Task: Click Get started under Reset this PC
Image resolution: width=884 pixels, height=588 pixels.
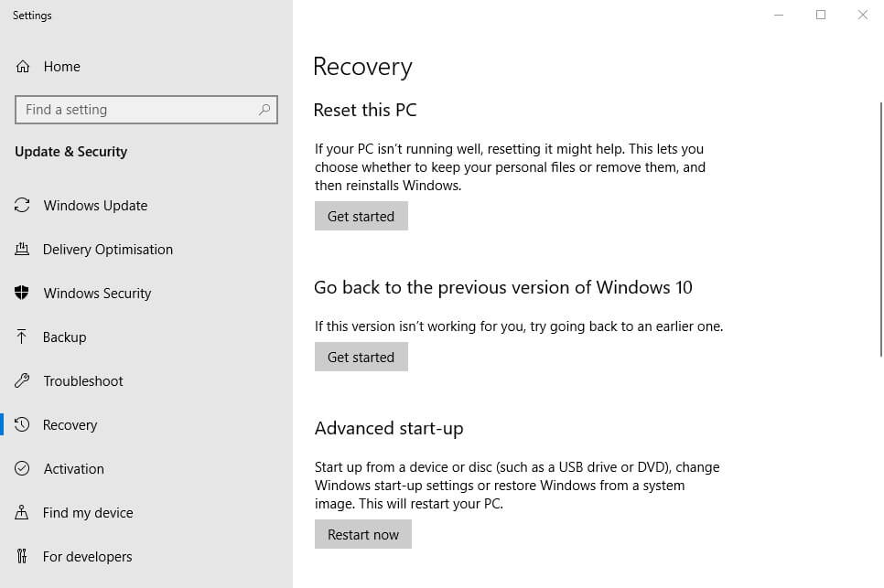Action: pyautogui.click(x=361, y=216)
